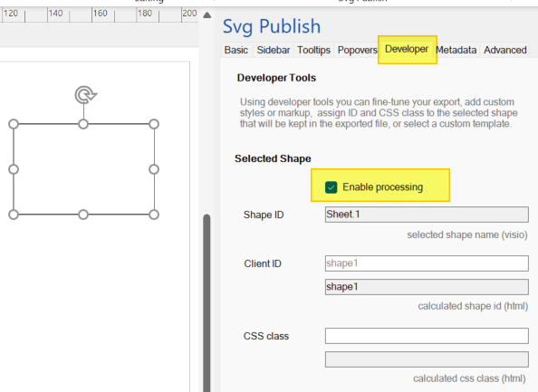
Task: Click the 'selected shape name (visio)' hint
Action: click(467, 234)
